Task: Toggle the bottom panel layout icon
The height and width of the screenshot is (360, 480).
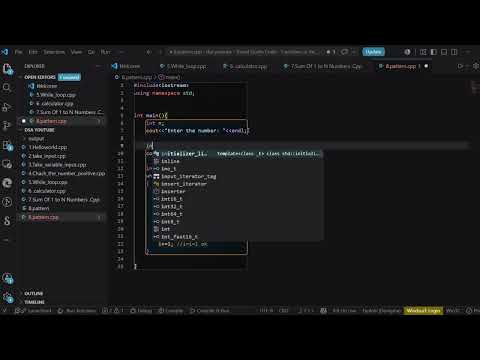Action: pyautogui.click(x=444, y=52)
